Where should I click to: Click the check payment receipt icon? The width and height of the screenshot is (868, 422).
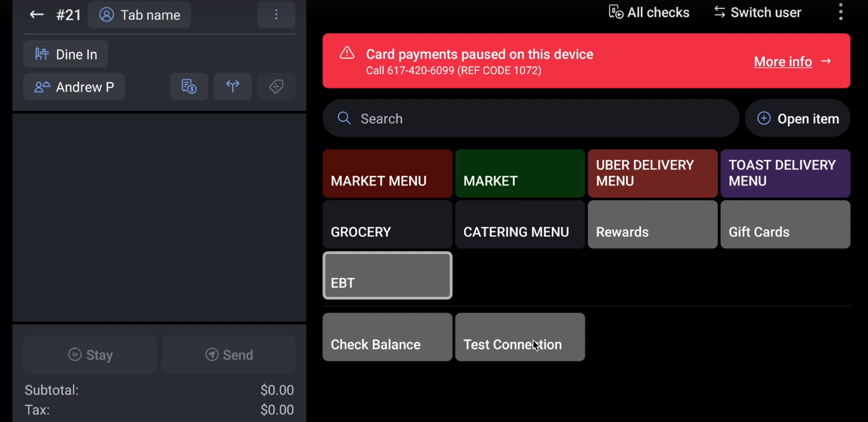(x=189, y=86)
